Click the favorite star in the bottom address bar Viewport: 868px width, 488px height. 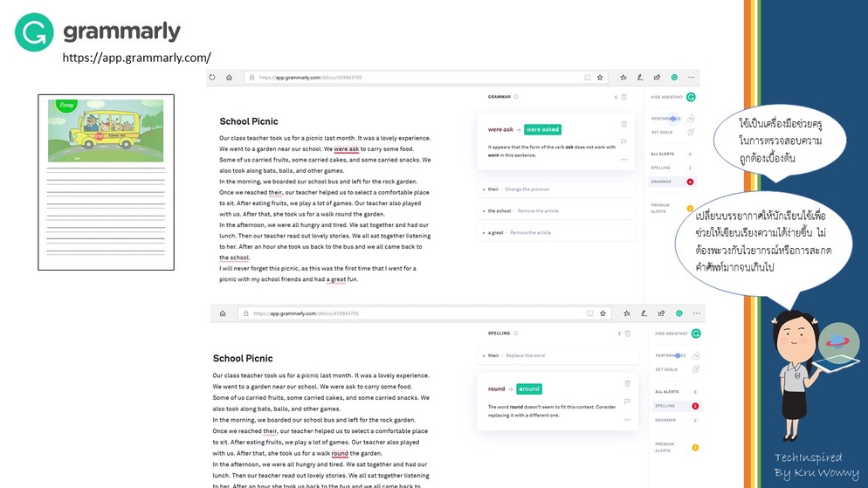603,313
